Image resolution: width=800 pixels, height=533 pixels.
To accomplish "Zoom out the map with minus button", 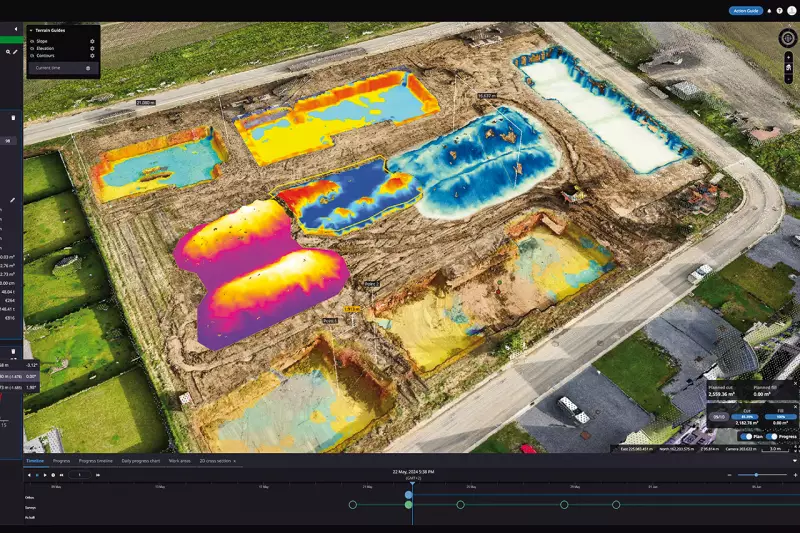I will click(x=789, y=79).
